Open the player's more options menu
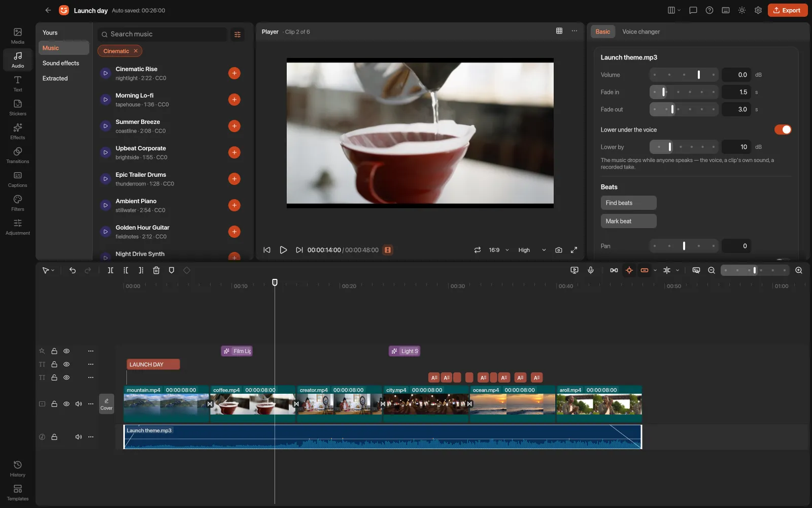This screenshot has height=508, width=812. pyautogui.click(x=574, y=31)
